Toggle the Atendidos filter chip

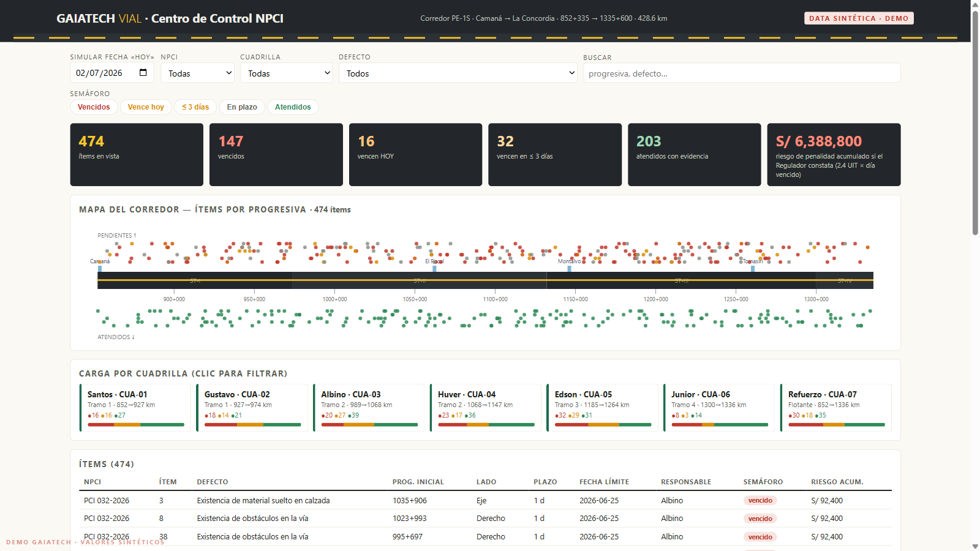[x=293, y=107]
